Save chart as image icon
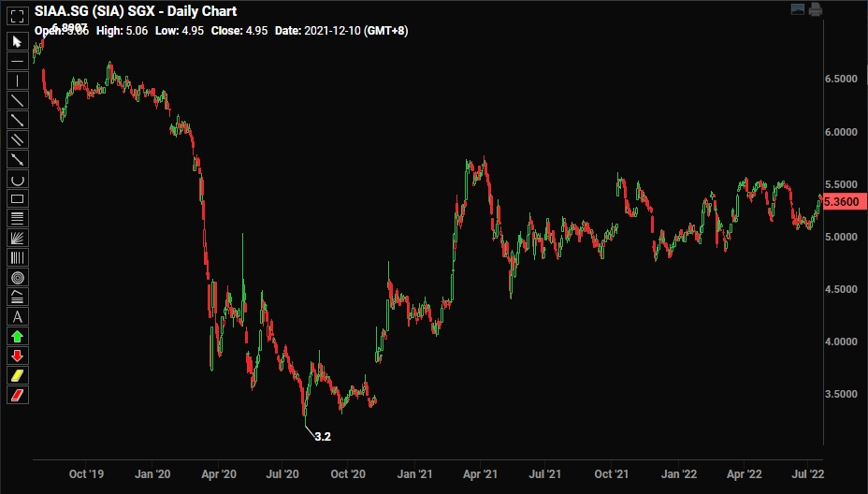Screen dimensions: 868x494 pos(798,9)
